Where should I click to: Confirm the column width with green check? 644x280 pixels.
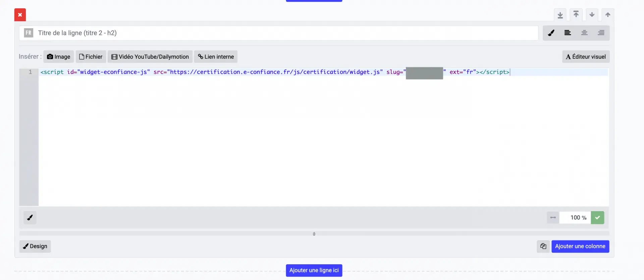tap(597, 218)
